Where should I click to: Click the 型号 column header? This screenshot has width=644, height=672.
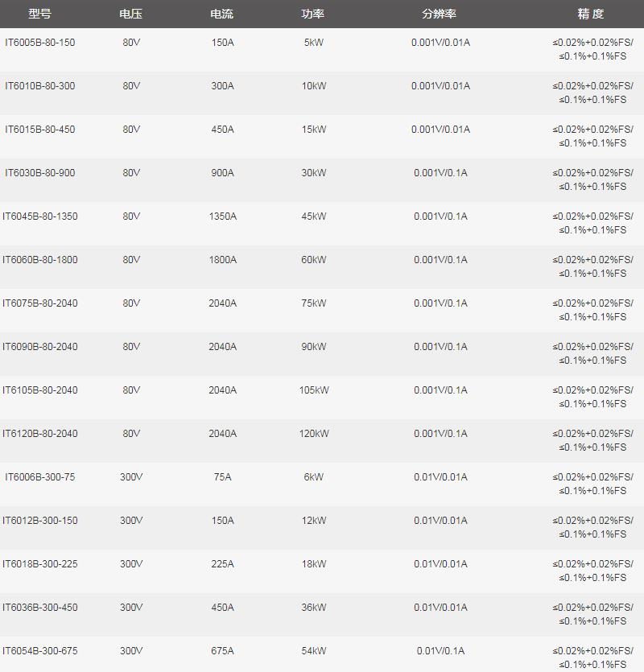point(39,14)
